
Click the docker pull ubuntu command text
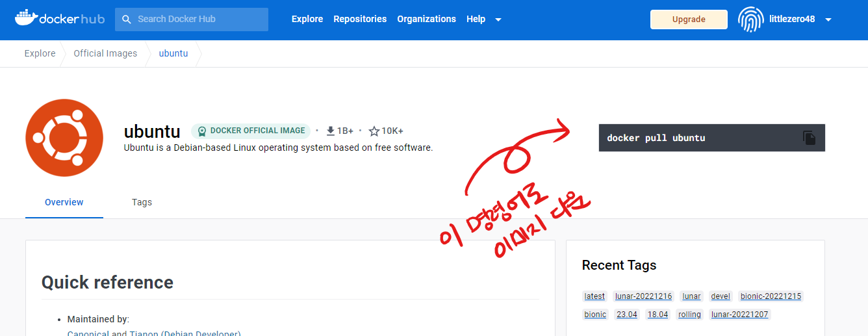coord(656,138)
